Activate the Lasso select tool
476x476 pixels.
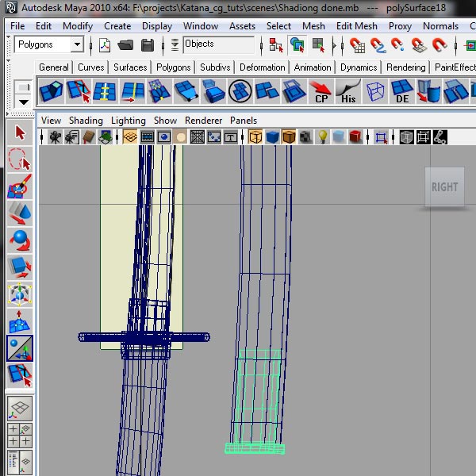tap(20, 159)
